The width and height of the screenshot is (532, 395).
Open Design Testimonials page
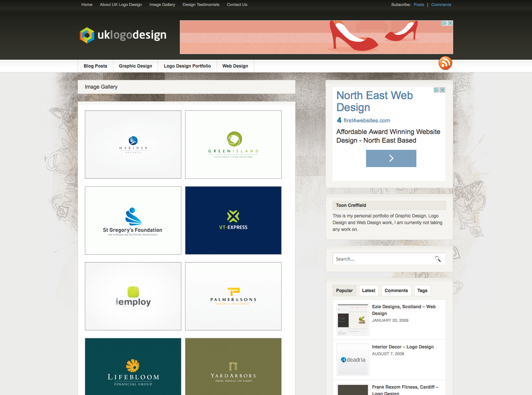[201, 5]
